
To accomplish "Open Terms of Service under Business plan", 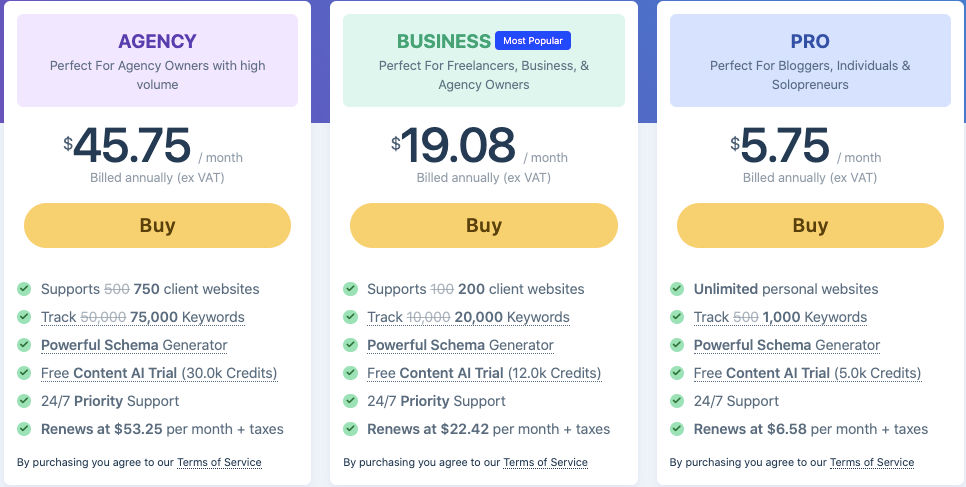I will [x=545, y=462].
